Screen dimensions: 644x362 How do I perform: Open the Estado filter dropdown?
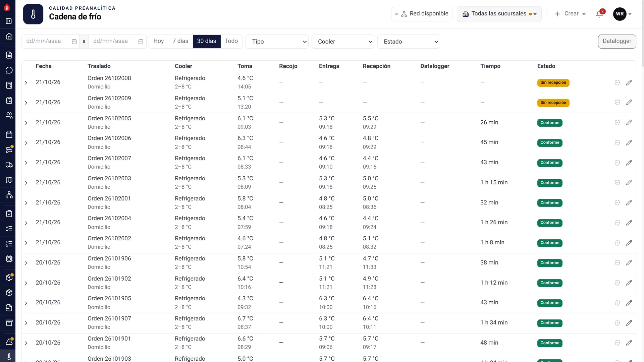point(409,42)
